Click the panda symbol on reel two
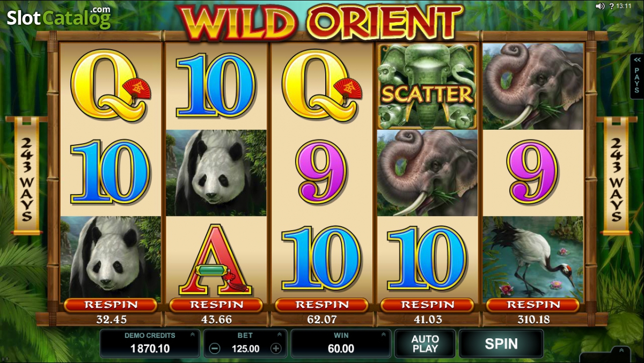This screenshot has height=363, width=644. pos(216,173)
